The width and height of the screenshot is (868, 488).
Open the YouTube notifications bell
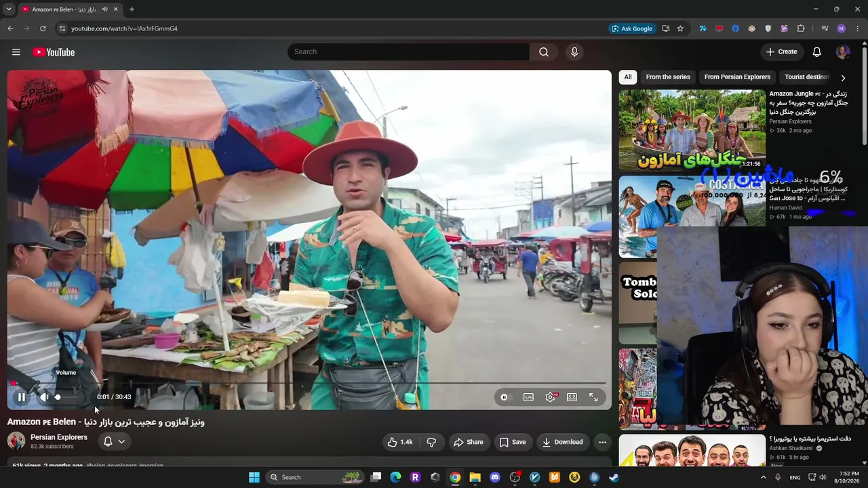pos(817,52)
